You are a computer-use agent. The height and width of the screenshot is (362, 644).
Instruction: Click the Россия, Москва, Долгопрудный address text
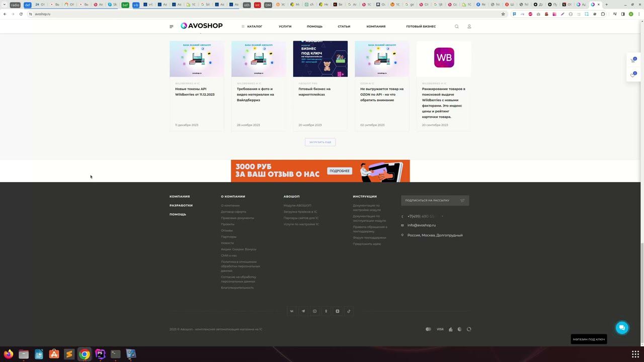[x=435, y=235]
